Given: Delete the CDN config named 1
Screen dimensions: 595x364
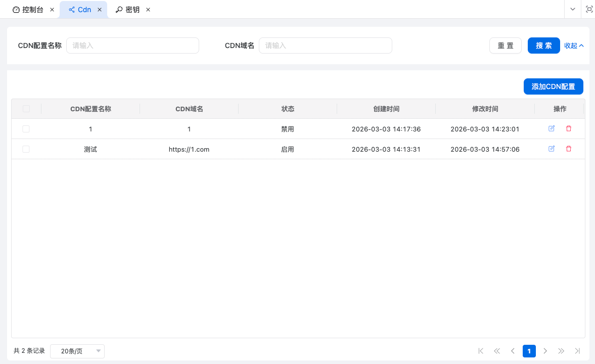Looking at the screenshot, I should pyautogui.click(x=569, y=128).
